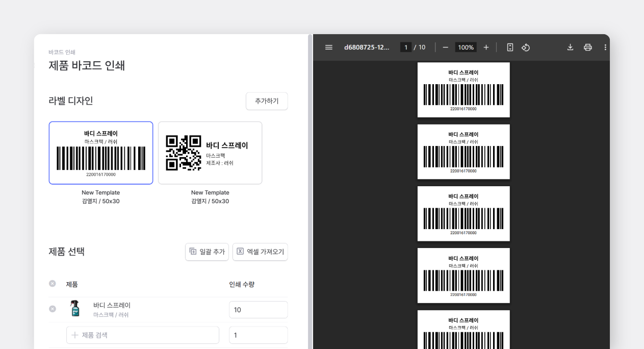Zoom in the PDF preview

coord(486,47)
